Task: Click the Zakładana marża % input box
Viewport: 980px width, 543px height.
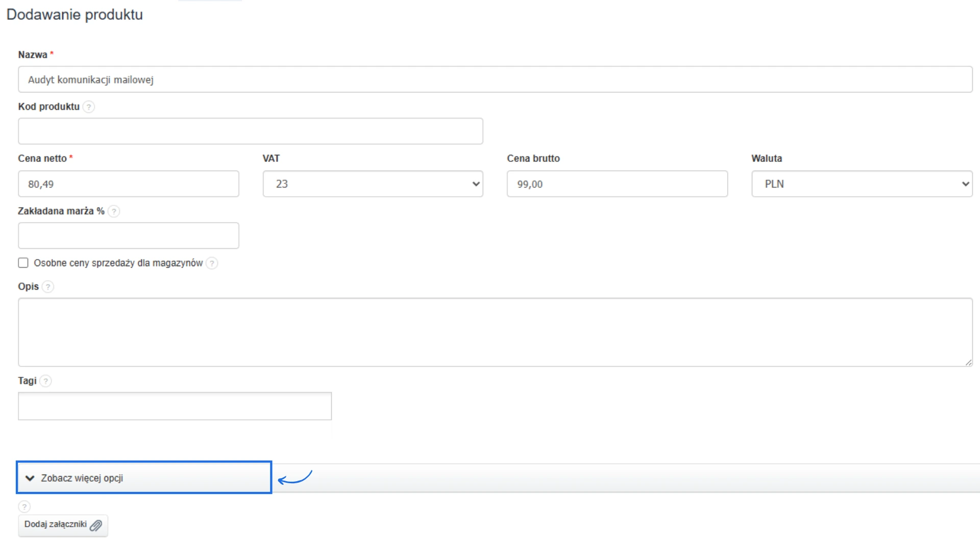Action: [128, 235]
